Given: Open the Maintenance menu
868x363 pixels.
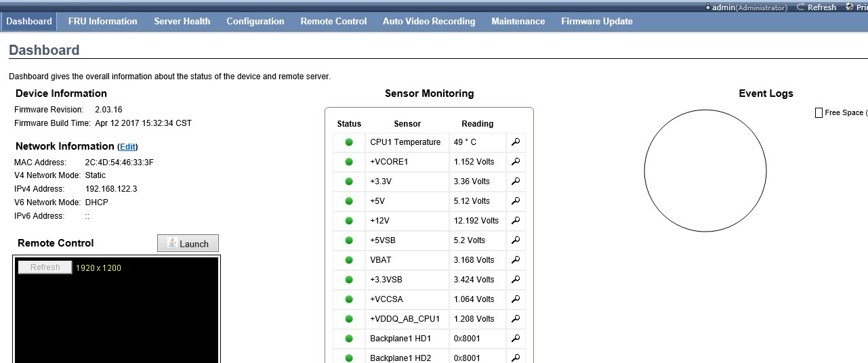Looking at the screenshot, I should coord(518,21).
